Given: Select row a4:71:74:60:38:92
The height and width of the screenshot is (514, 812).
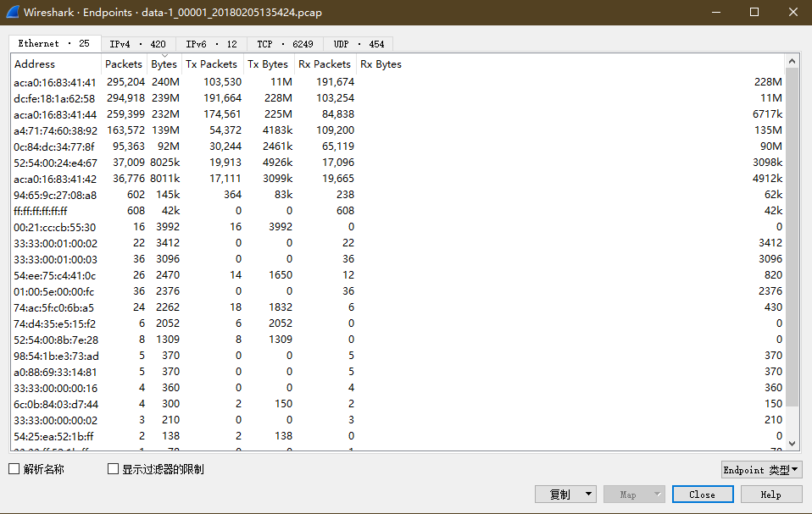Looking at the screenshot, I should (398, 130).
